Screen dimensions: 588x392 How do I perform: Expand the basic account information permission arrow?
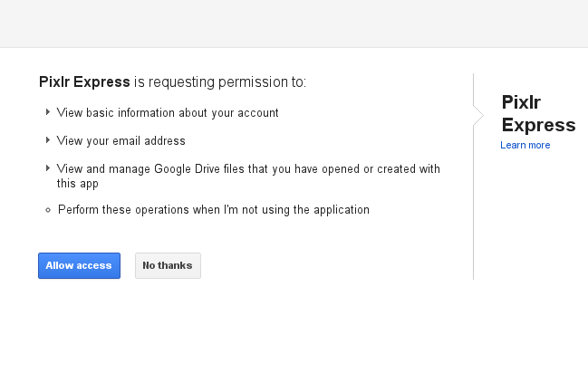coord(48,112)
